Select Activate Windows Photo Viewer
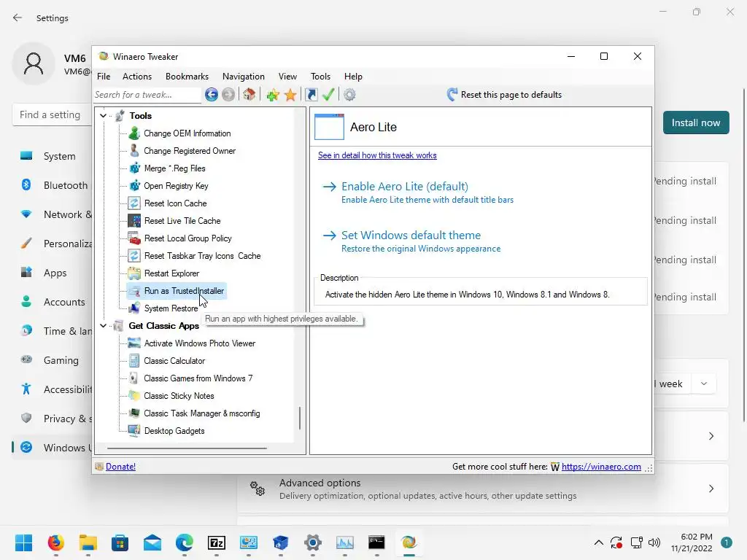Screen dimensions: 747x560 click(x=200, y=343)
